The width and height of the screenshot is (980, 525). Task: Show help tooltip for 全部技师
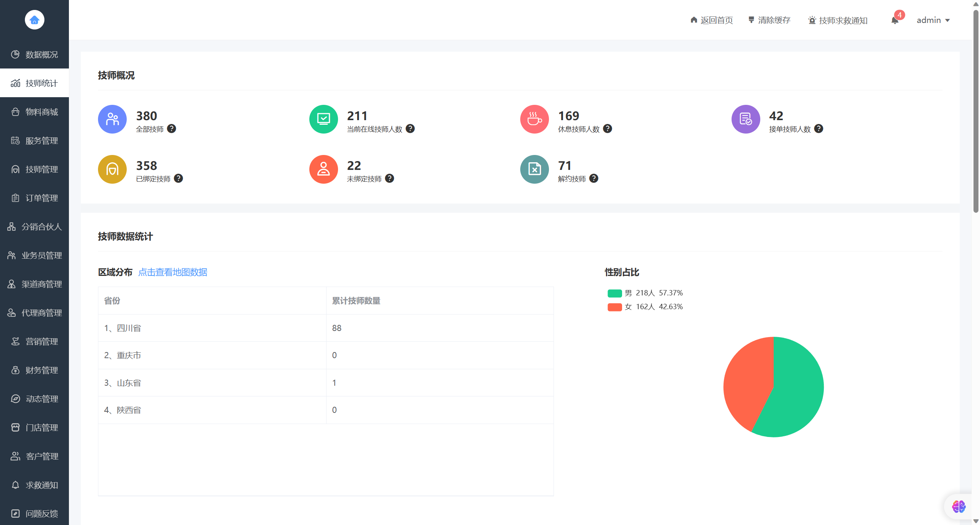(x=171, y=129)
